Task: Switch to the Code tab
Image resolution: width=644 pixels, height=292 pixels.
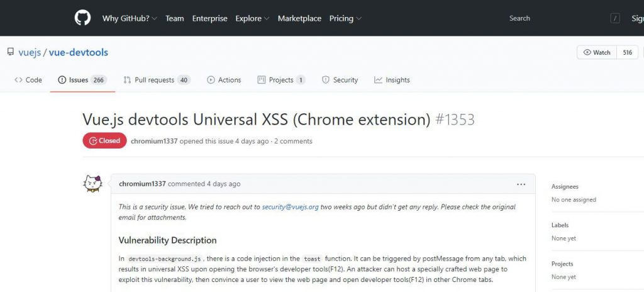Action: coord(28,80)
